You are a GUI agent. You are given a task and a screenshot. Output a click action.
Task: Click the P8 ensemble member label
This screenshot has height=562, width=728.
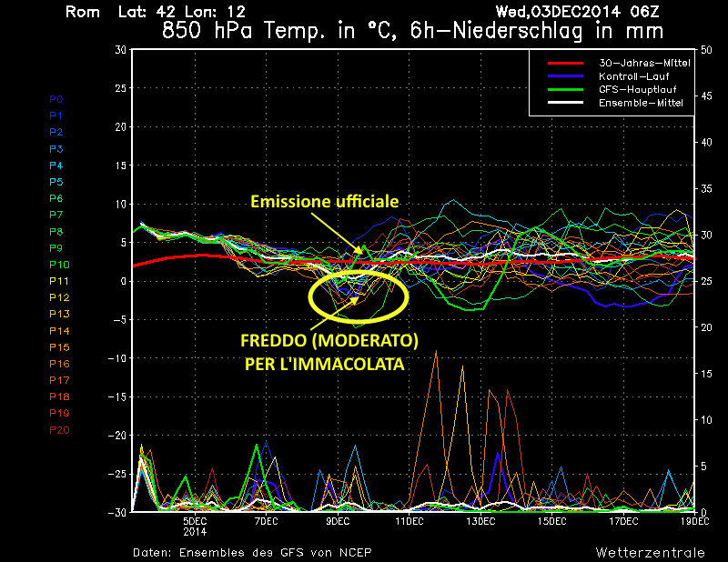(56, 232)
